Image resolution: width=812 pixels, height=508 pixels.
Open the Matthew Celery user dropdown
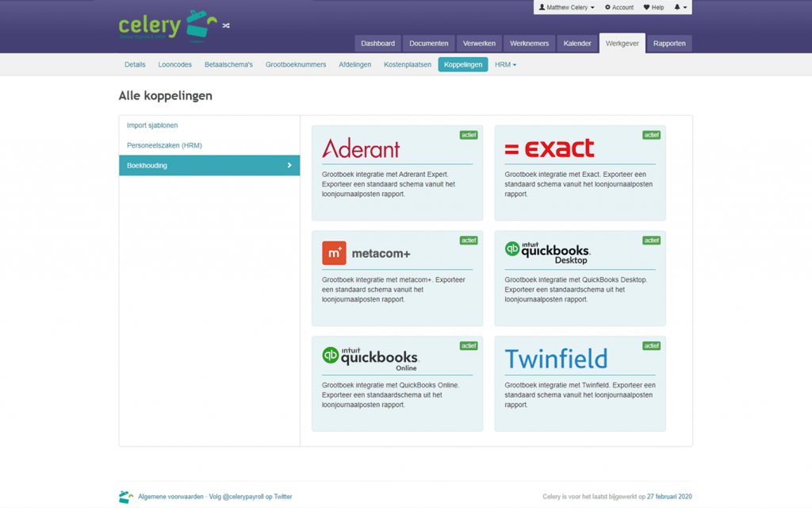(x=566, y=7)
